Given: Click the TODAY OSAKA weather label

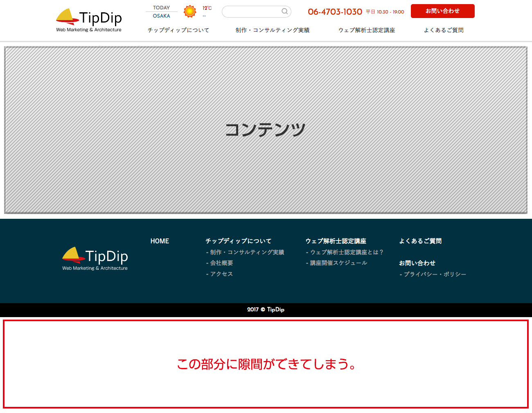Looking at the screenshot, I should point(161,12).
